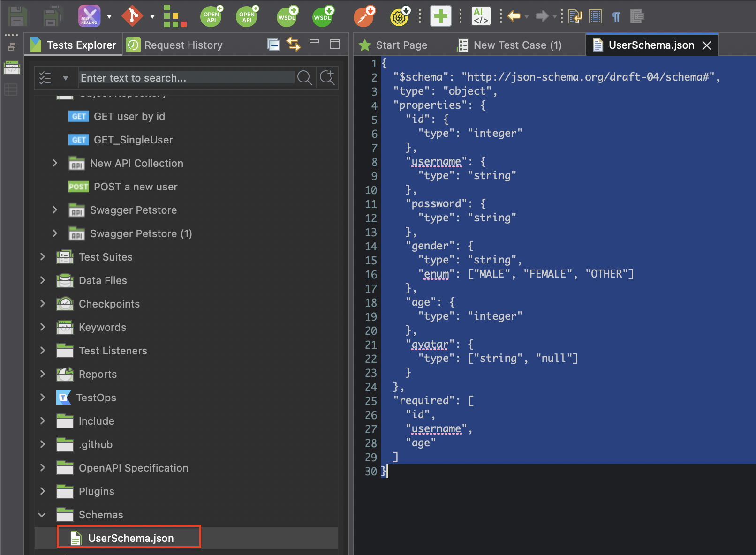The height and width of the screenshot is (555, 756).
Task: Click the search filter toggle beside search box
Action: pyautogui.click(x=55, y=78)
